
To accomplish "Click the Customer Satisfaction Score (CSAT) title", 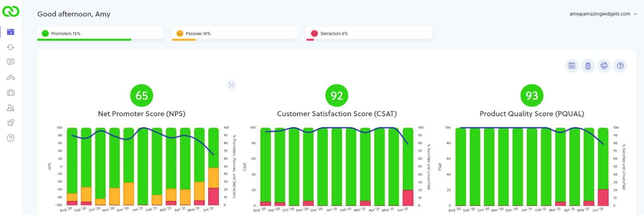I will [337, 114].
